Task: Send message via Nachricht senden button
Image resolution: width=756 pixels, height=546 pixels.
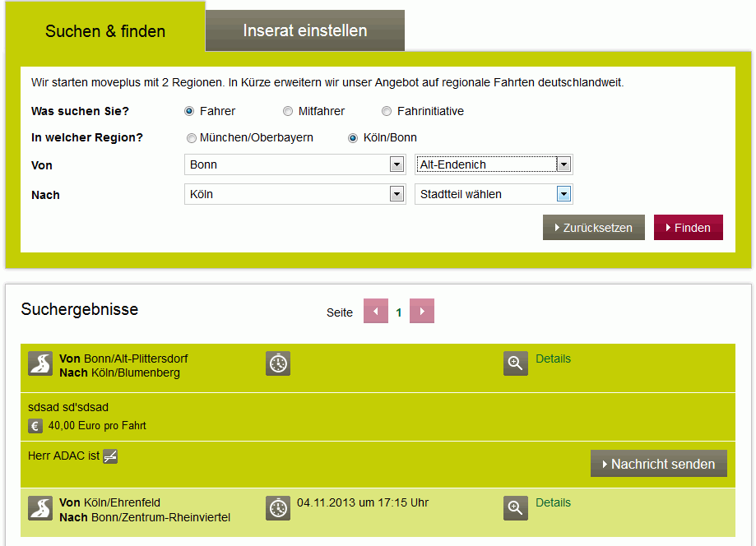Action: pos(658,464)
